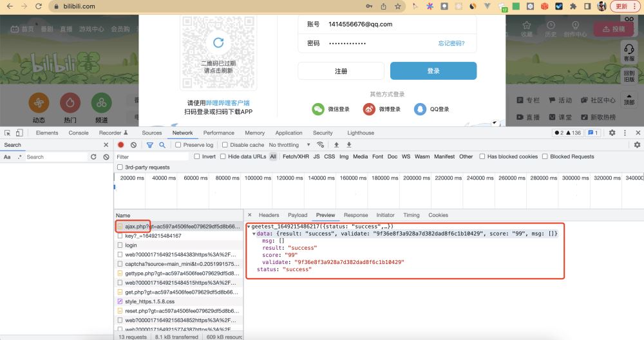Image resolution: width=644 pixels, height=340 pixels.
Task: Choose QQ login icon
Action: click(420, 109)
